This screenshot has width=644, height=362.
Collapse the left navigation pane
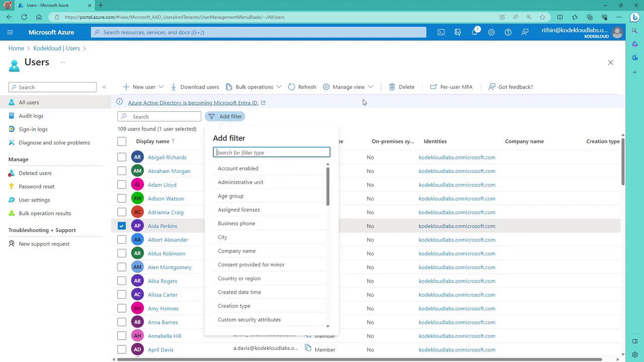[x=104, y=87]
